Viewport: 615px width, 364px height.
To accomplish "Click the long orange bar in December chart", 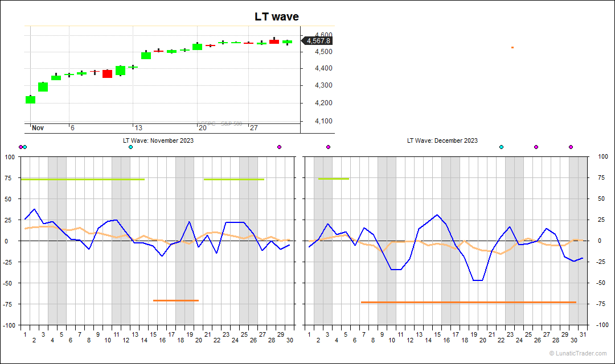I will tap(468, 302).
